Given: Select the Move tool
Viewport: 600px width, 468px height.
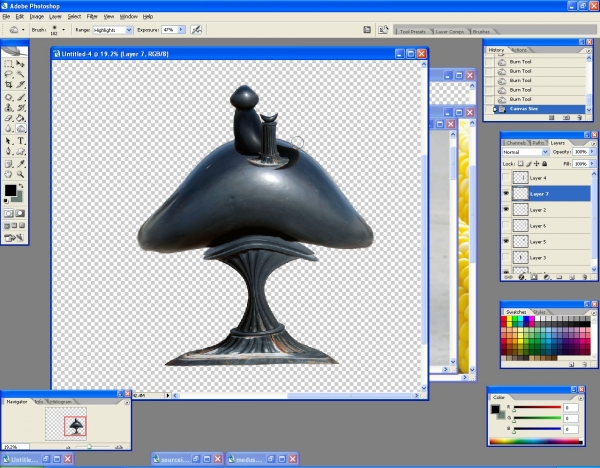Looking at the screenshot, I should tap(20, 64).
